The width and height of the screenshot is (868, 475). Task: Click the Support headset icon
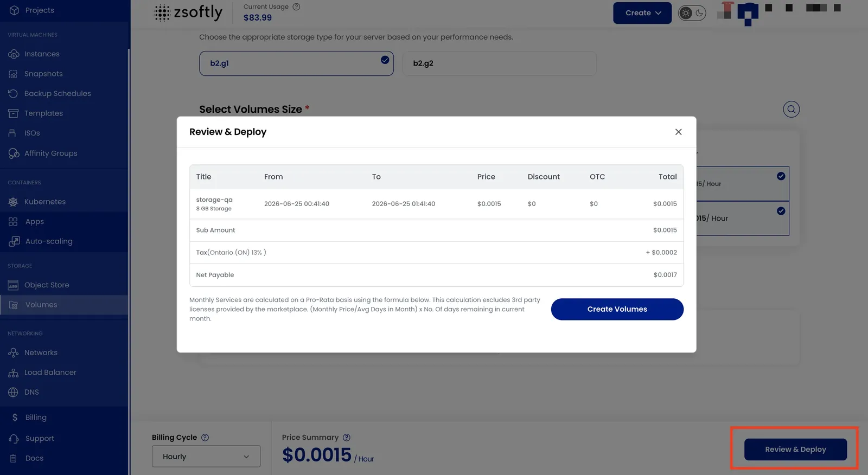[x=14, y=439]
